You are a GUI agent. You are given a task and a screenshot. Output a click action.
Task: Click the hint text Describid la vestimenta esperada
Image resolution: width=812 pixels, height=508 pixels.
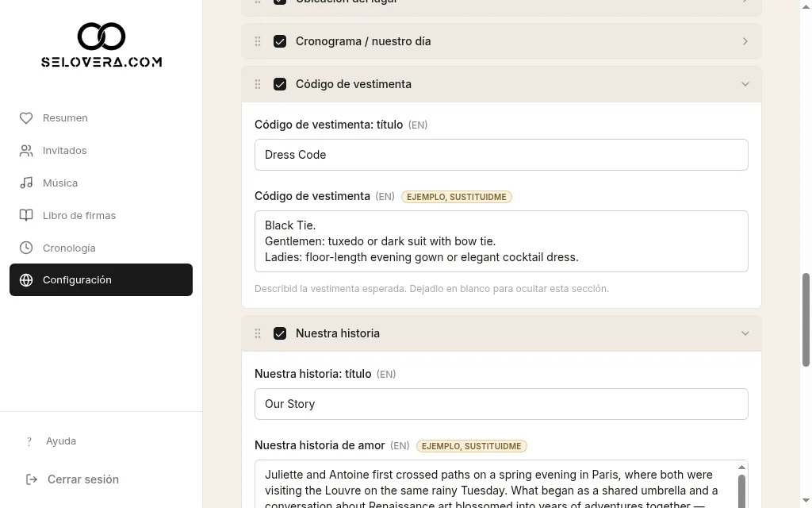point(431,289)
